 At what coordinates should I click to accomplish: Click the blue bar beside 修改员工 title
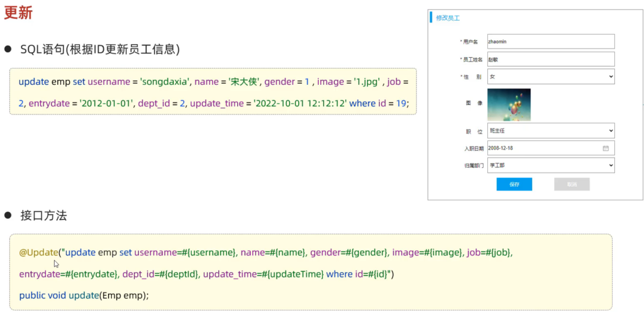click(x=431, y=17)
